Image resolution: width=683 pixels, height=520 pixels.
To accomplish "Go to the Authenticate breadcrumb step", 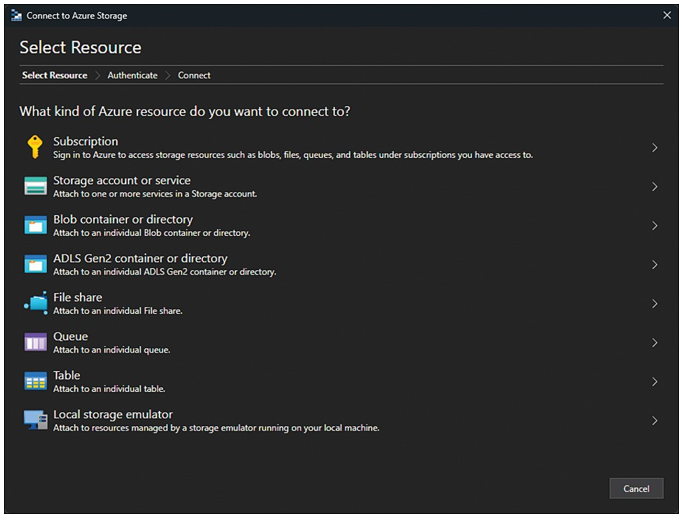I will (x=132, y=75).
